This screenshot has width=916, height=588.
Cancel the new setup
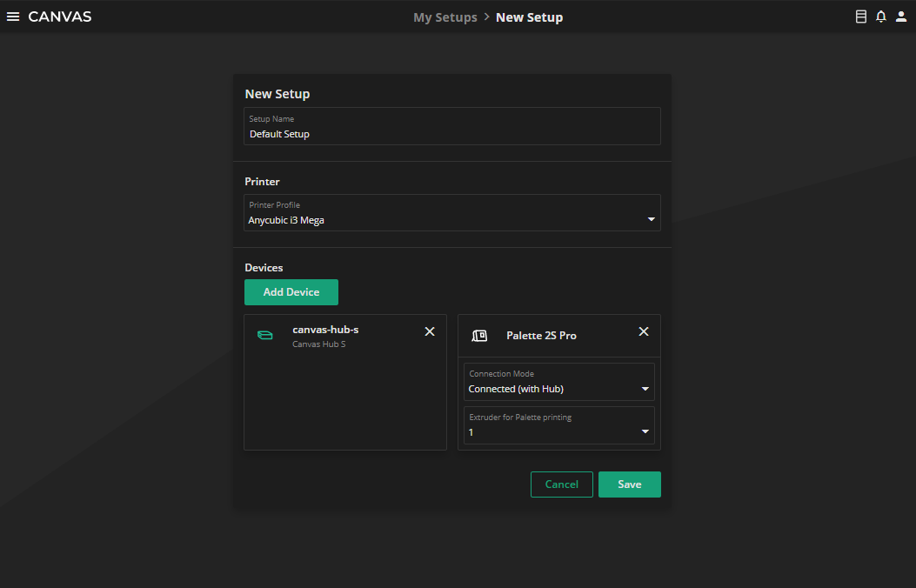[x=561, y=484]
